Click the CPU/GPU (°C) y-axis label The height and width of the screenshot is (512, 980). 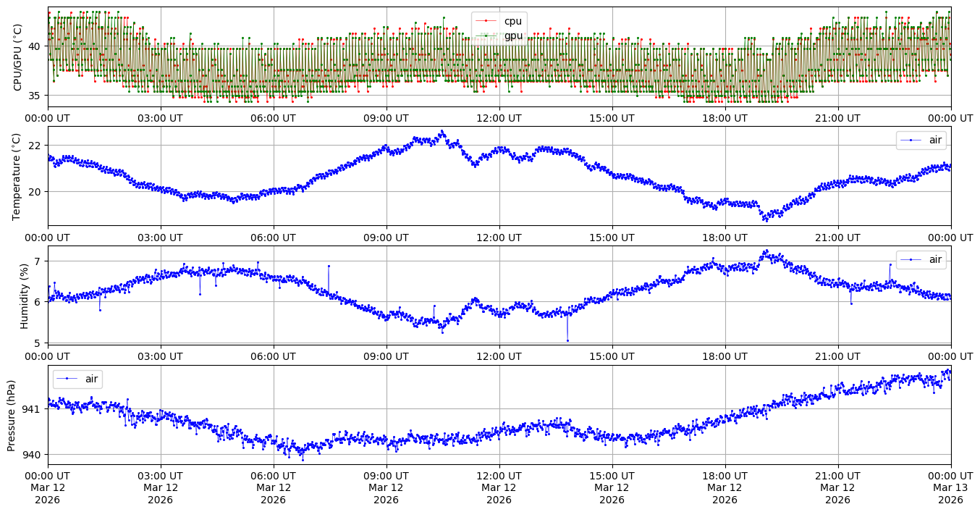tap(18, 57)
